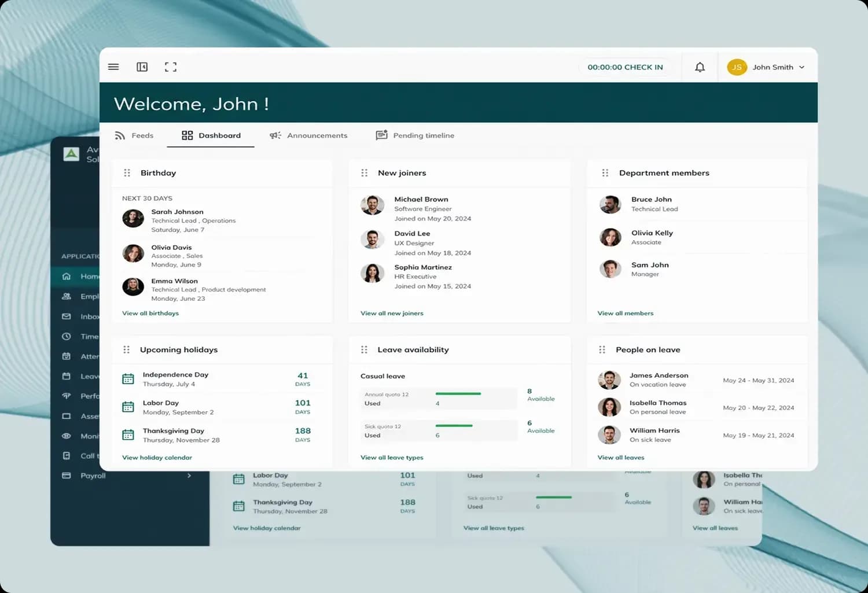868x593 pixels.
Task: Click the Leave calendar icon in background sidebar
Action: coord(67,376)
